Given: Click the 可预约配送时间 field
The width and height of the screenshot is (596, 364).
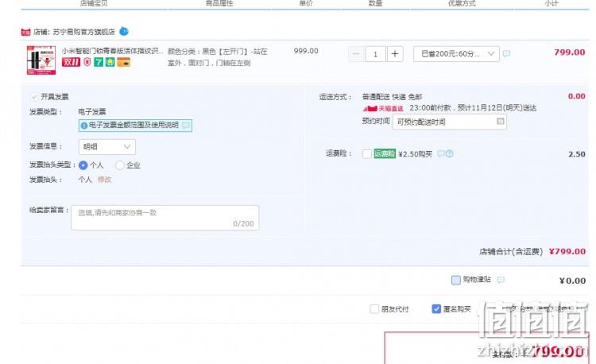Looking at the screenshot, I should [x=449, y=122].
